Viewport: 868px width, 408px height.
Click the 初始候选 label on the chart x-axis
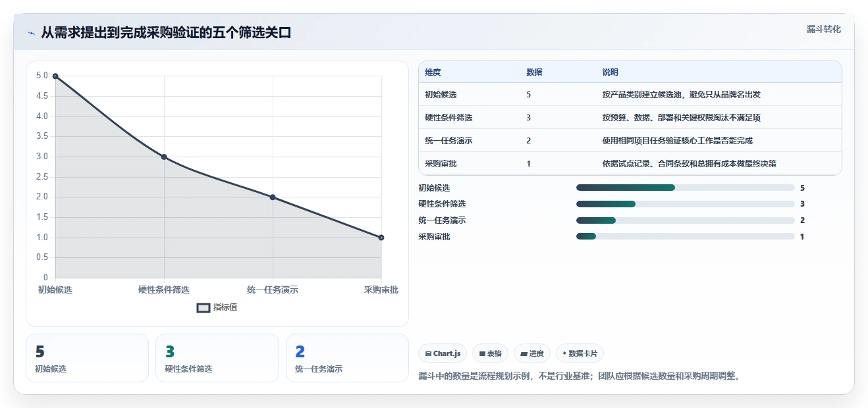click(55, 290)
